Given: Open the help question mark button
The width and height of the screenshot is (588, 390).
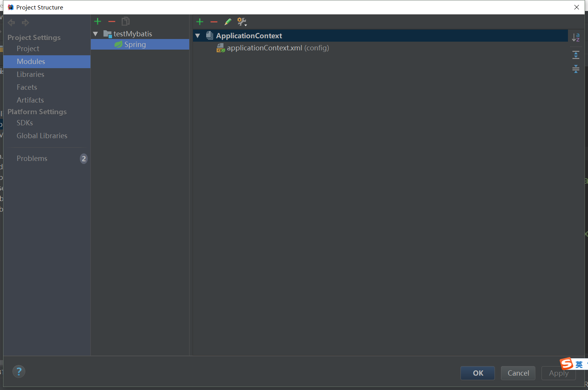Looking at the screenshot, I should tap(19, 371).
